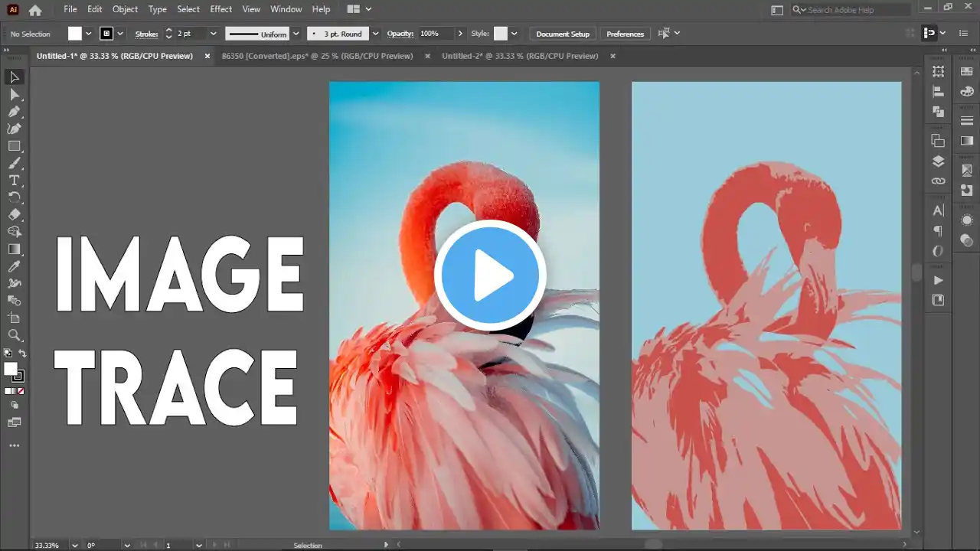Swap fill and stroke colors
This screenshot has height=551, width=980.
(22, 354)
